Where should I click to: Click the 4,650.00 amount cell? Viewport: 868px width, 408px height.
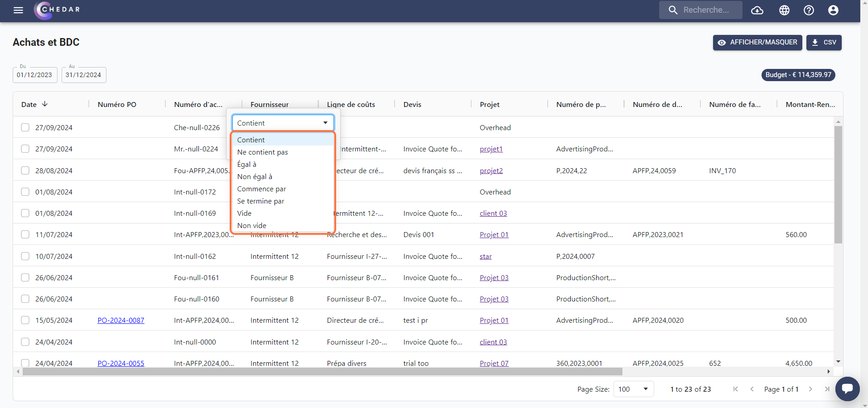point(799,363)
